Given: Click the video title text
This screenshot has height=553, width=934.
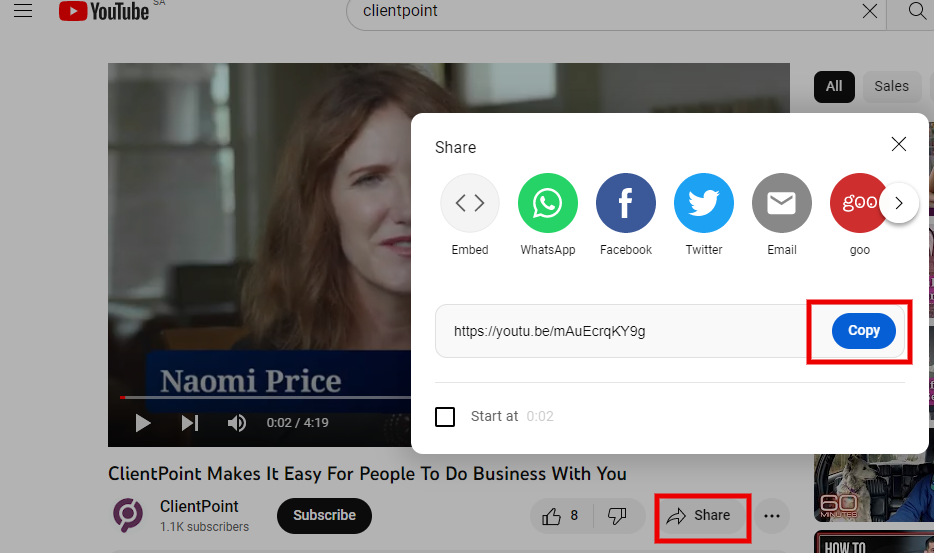Looking at the screenshot, I should coord(367,474).
